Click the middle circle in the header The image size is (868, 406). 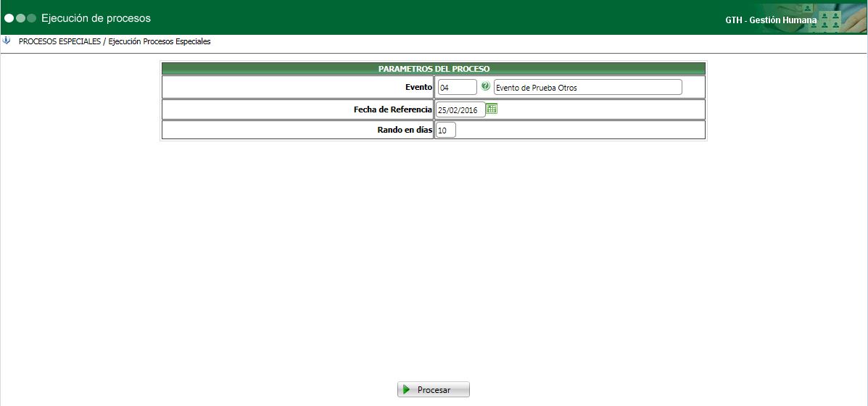20,18
